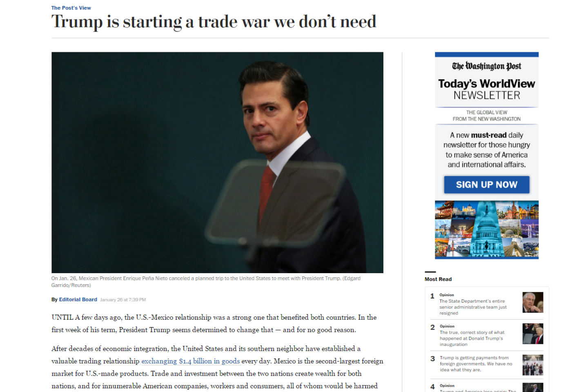Click the Washington Post logo in newsletter ad
Screen dimensions: 588x392
pyautogui.click(x=486, y=66)
